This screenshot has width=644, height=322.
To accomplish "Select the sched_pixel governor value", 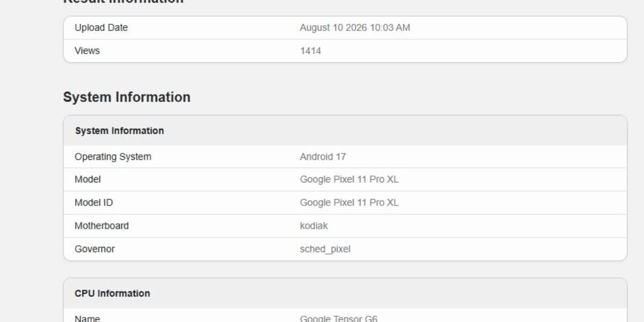I will tap(325, 249).
